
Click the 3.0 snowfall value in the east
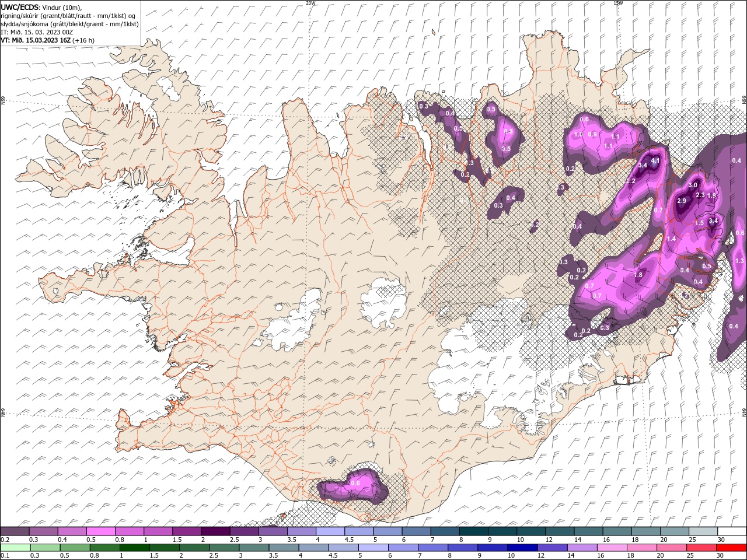coord(693,185)
